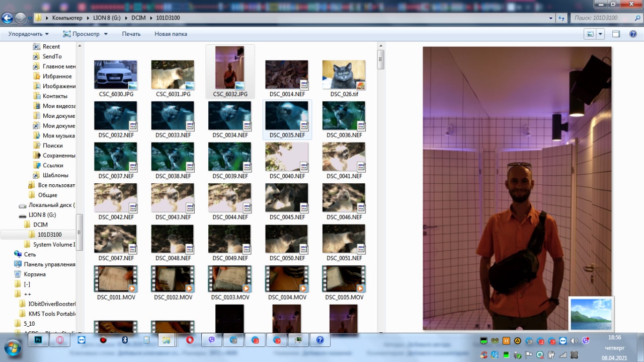Image resolution: width=644 pixels, height=362 pixels.
Task: Open Explorer help via the question mark icon
Action: 633,34
